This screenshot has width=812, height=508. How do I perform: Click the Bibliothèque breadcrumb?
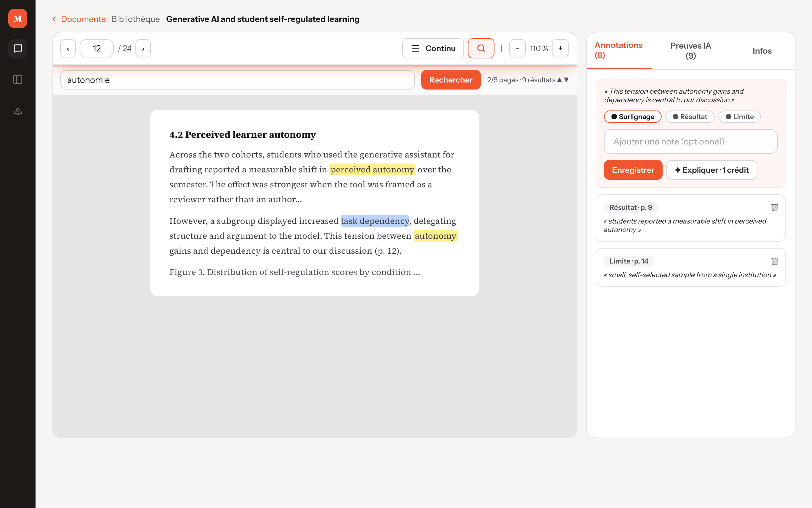coord(135,19)
